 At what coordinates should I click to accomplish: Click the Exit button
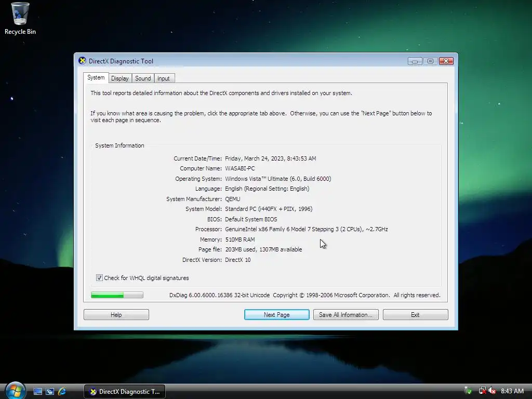coord(415,315)
